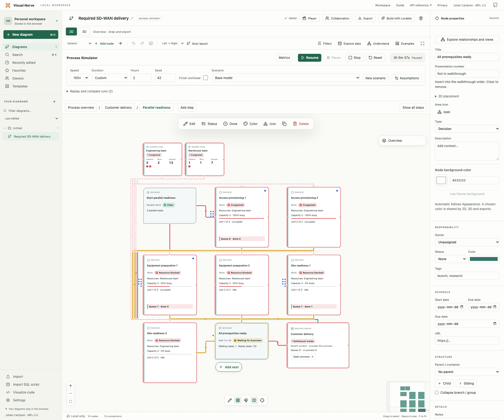Switch to 2D view

coord(71,31)
